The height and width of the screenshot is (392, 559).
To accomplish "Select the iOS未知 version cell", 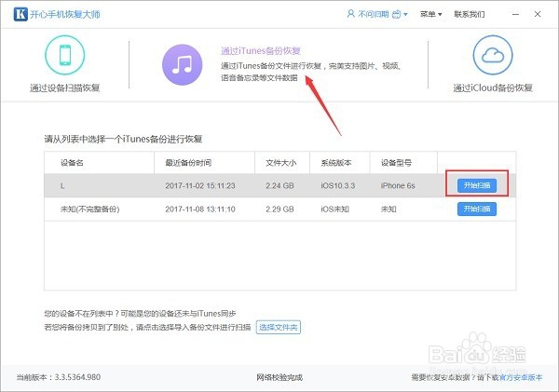I will pos(334,210).
